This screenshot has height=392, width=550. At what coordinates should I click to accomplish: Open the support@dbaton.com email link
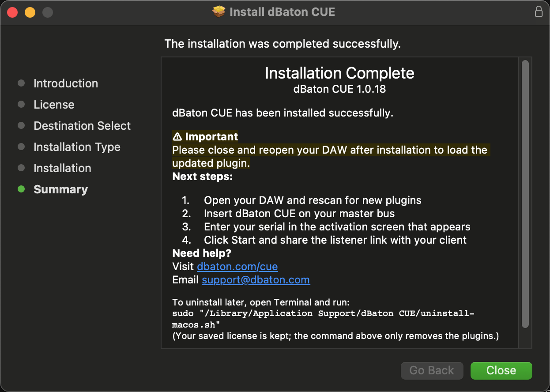pos(256,280)
